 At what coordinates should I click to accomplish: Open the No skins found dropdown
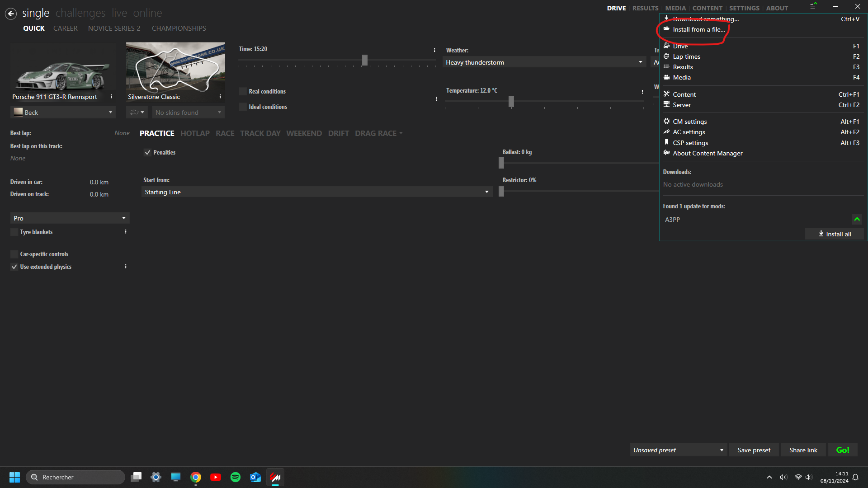[189, 113]
